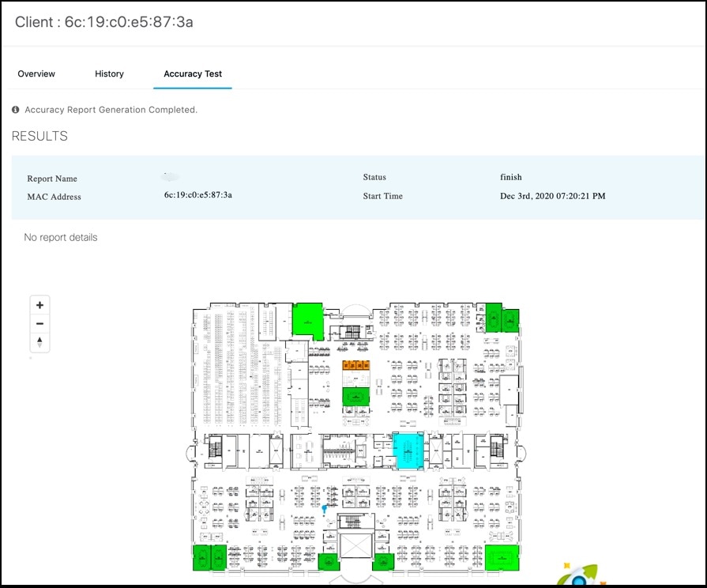Click the down arrow in the floor switcher
Image resolution: width=707 pixels, height=588 pixels.
point(39,345)
